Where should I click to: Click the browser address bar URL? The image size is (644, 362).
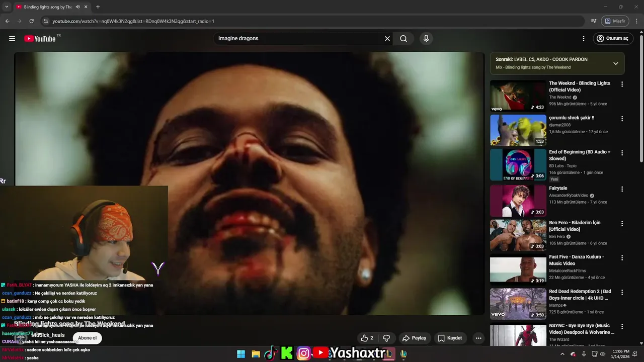tap(133, 21)
